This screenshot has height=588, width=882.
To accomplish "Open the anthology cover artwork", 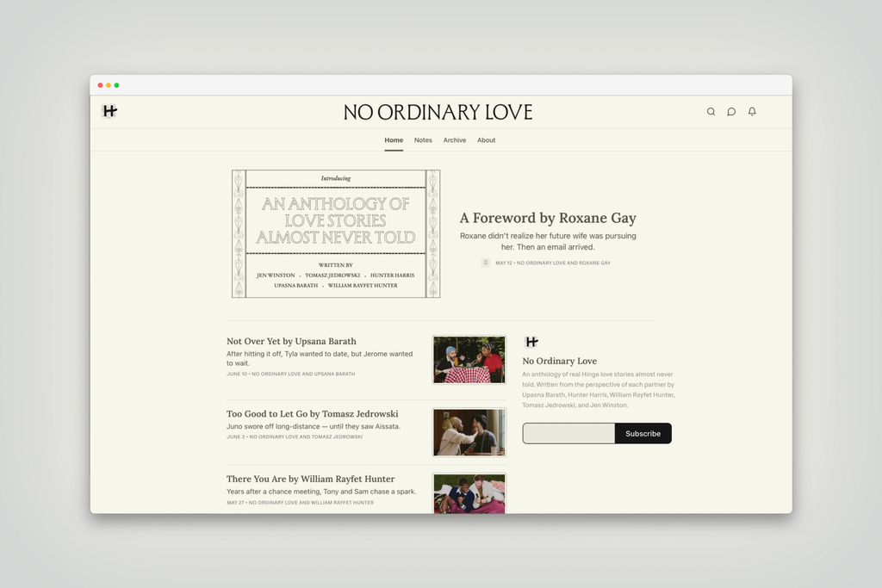I will pyautogui.click(x=335, y=232).
